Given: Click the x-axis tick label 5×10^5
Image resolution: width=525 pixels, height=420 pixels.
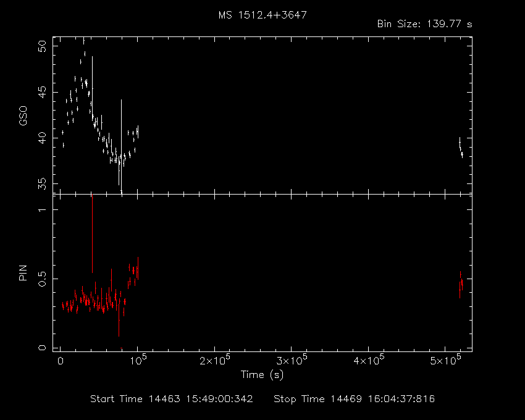Looking at the screenshot, I should (446, 360).
